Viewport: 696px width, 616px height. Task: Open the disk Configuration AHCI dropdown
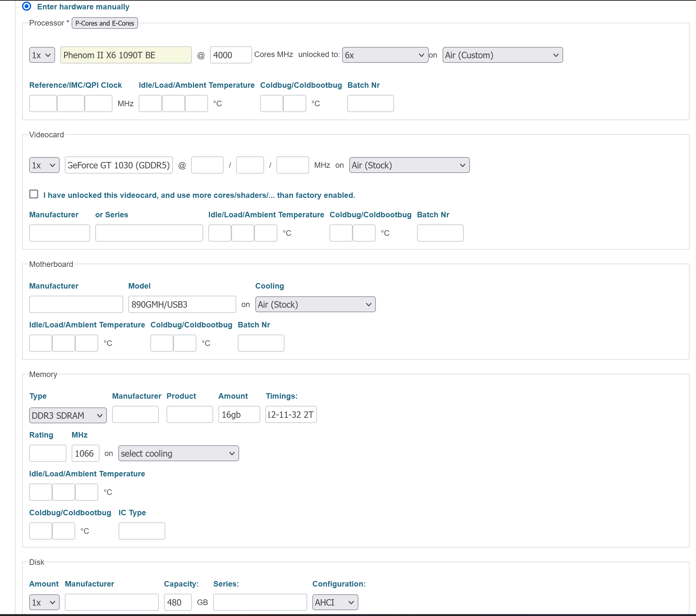[x=335, y=602]
